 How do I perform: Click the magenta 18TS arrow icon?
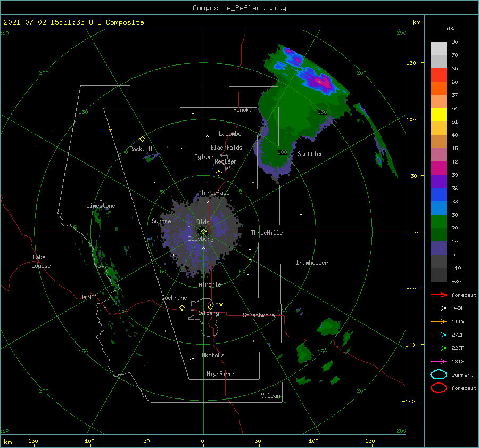tap(439, 362)
